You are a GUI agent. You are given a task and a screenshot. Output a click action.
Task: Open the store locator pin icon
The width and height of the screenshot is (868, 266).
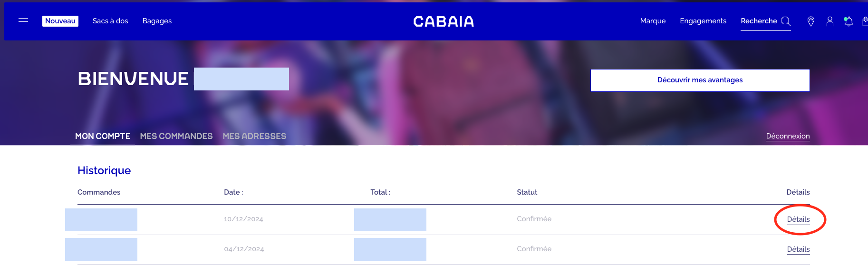(x=811, y=21)
